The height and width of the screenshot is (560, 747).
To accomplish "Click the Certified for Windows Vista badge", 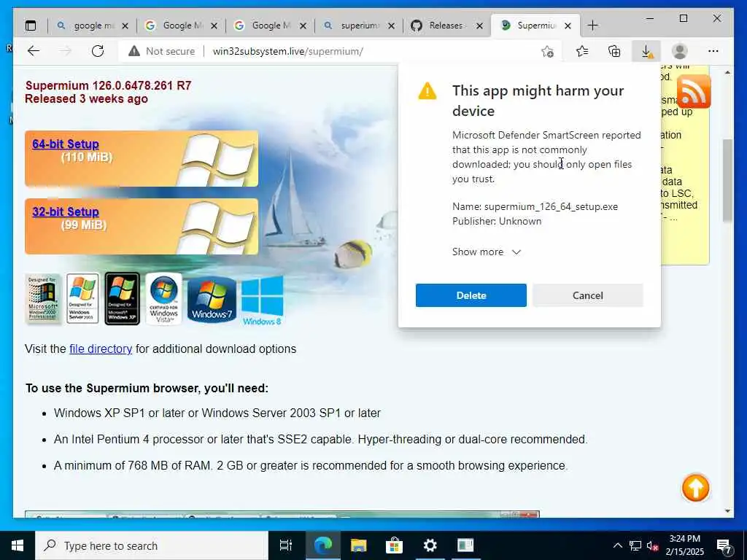I will click(163, 299).
